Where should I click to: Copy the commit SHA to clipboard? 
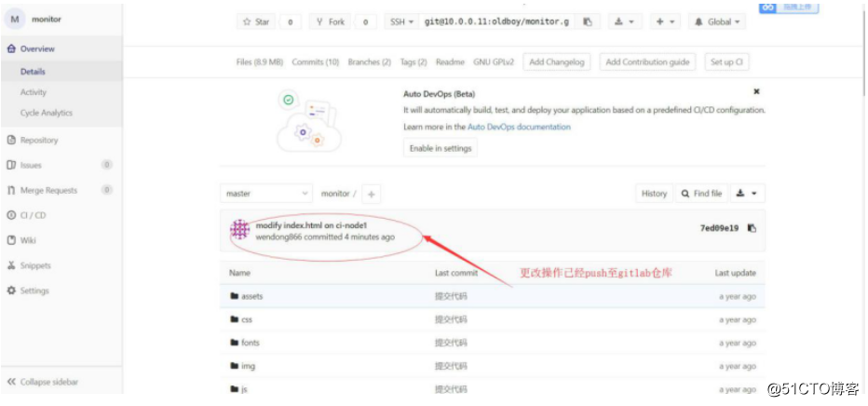click(752, 228)
